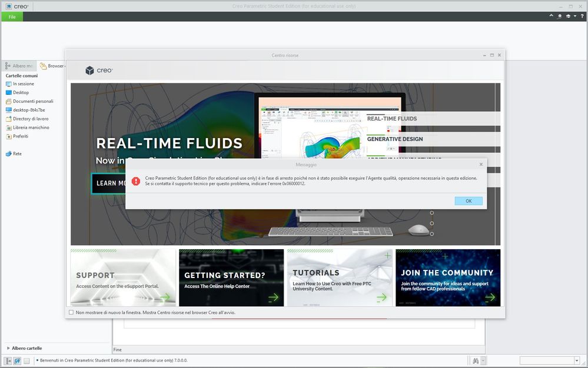Select In sessione folder
The image size is (588, 368).
pyautogui.click(x=24, y=84)
